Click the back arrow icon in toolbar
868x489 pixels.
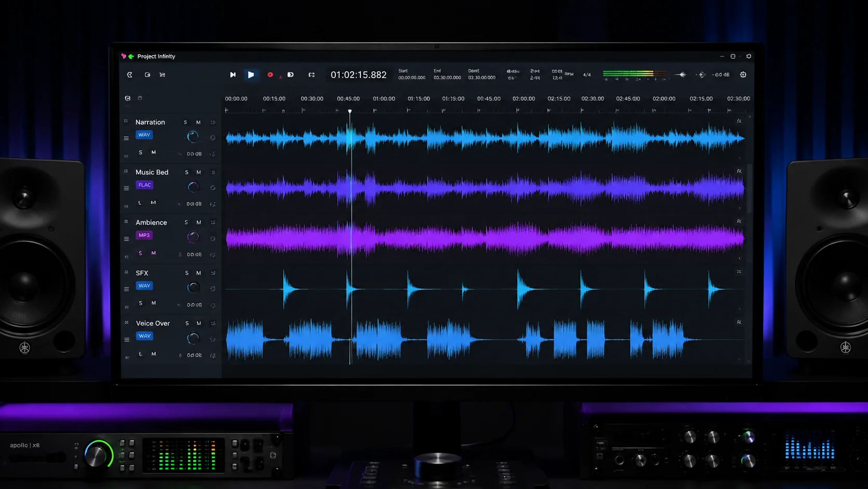[x=130, y=75]
